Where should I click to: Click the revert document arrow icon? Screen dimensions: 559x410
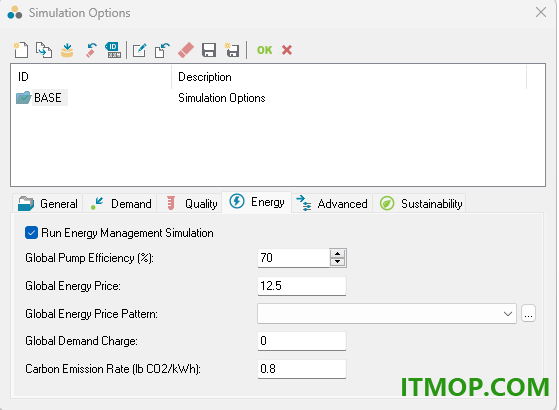162,50
